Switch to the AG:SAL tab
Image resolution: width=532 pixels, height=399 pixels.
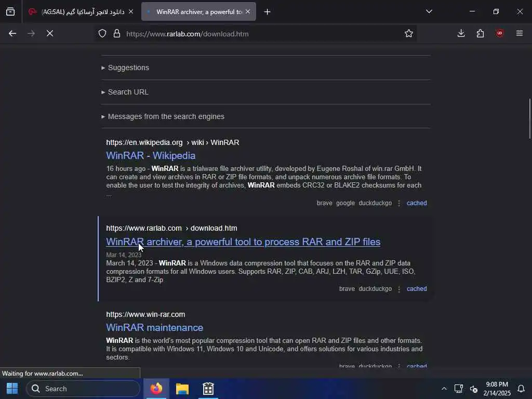[81, 12]
